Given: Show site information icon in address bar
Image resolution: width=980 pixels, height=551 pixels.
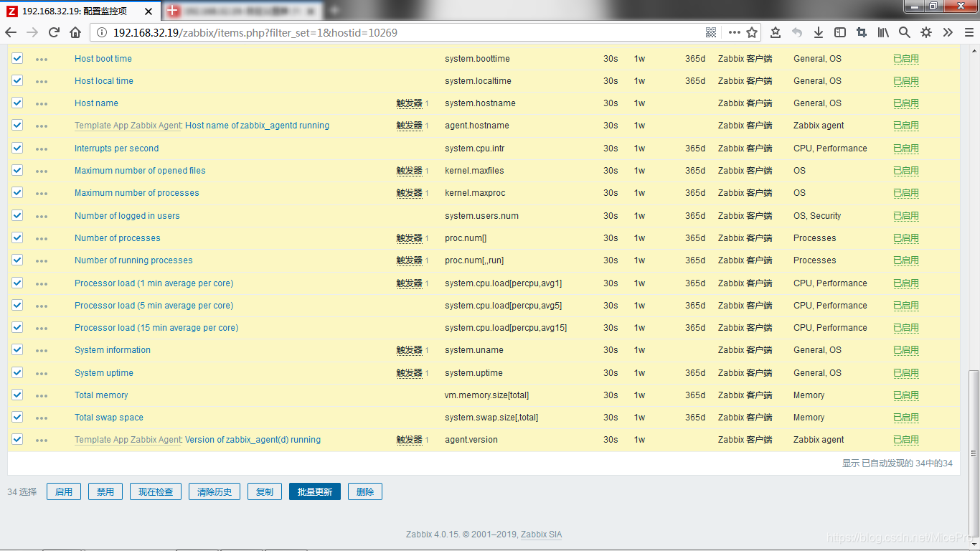Looking at the screenshot, I should [102, 32].
